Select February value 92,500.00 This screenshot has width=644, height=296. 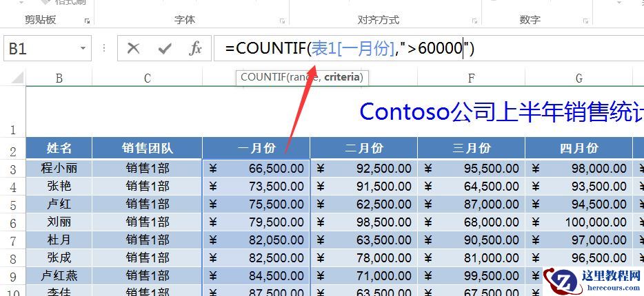coord(364,168)
